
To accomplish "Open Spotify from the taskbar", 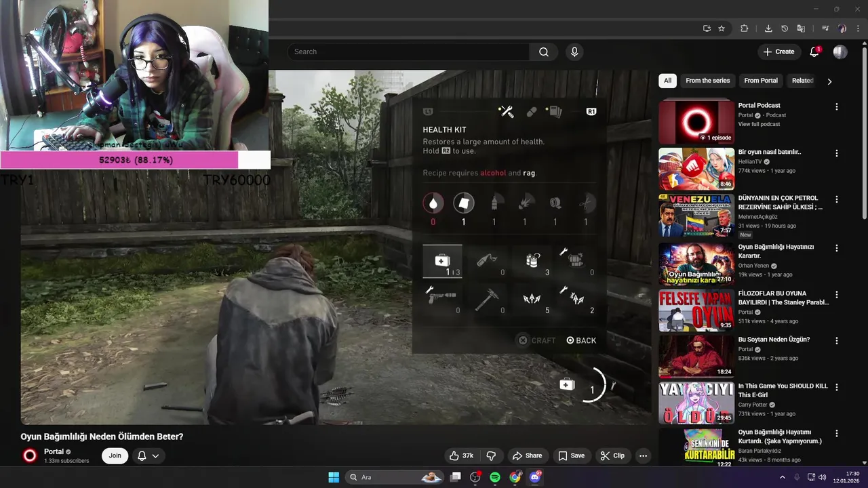I will pos(495,477).
